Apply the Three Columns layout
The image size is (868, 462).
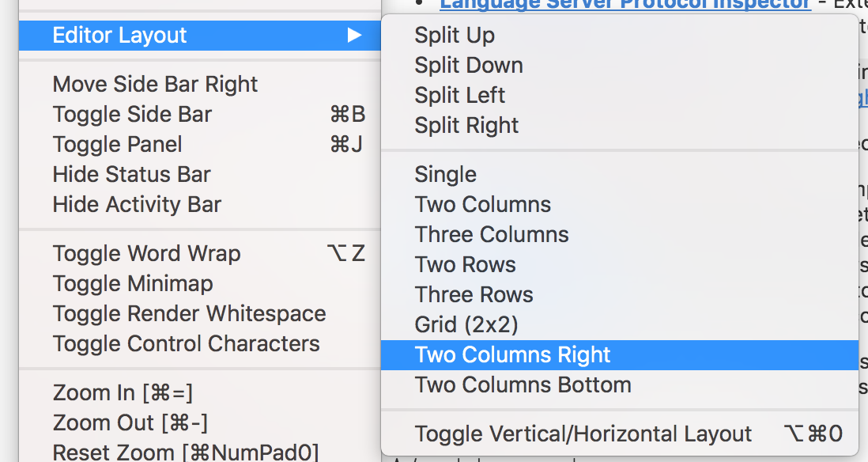point(491,234)
